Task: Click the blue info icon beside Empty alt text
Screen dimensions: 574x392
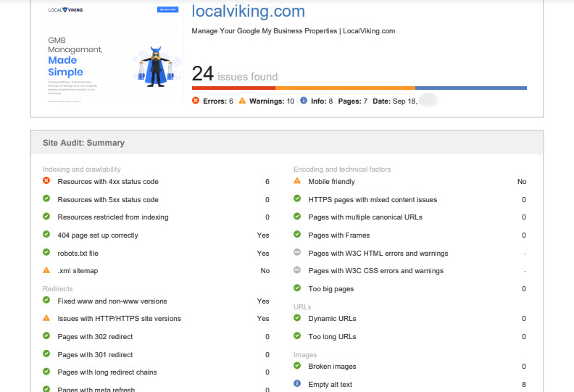Action: pyautogui.click(x=297, y=384)
